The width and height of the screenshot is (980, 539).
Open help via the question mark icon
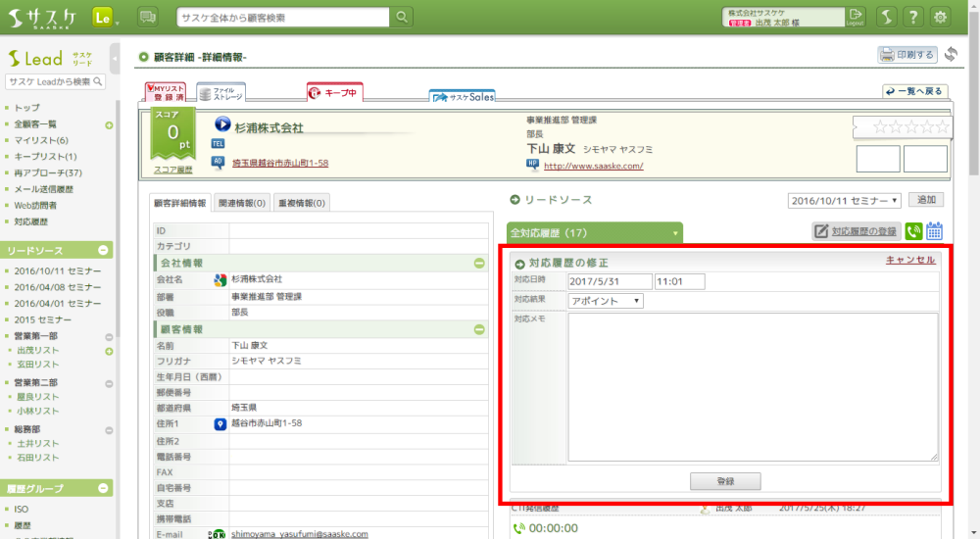(x=913, y=17)
